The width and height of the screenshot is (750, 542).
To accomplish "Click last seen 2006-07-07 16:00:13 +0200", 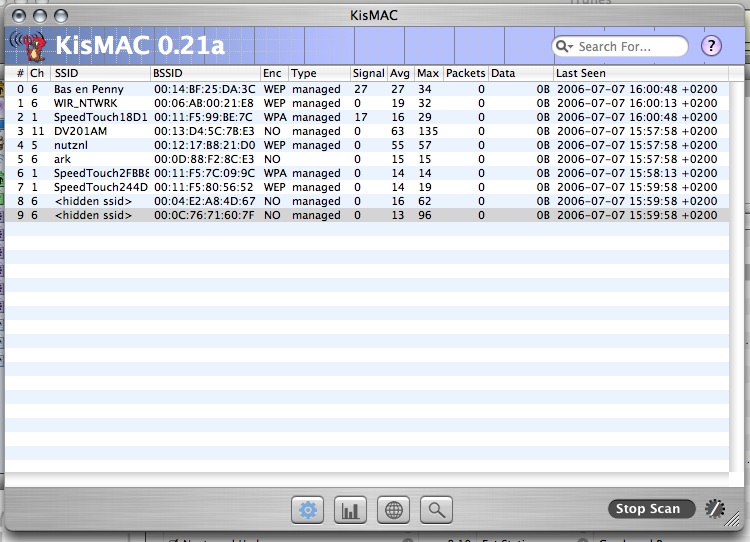I will click(x=637, y=103).
